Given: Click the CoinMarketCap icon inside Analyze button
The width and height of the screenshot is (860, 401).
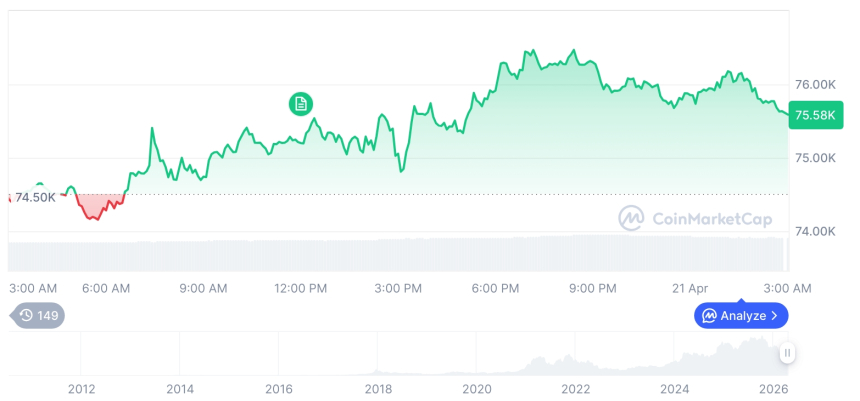Looking at the screenshot, I should click(709, 316).
